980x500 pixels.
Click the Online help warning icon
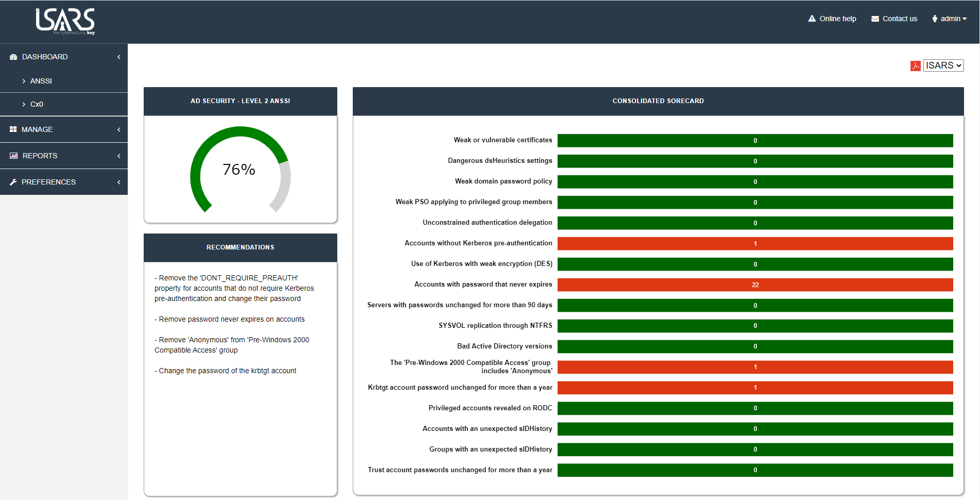click(x=812, y=19)
